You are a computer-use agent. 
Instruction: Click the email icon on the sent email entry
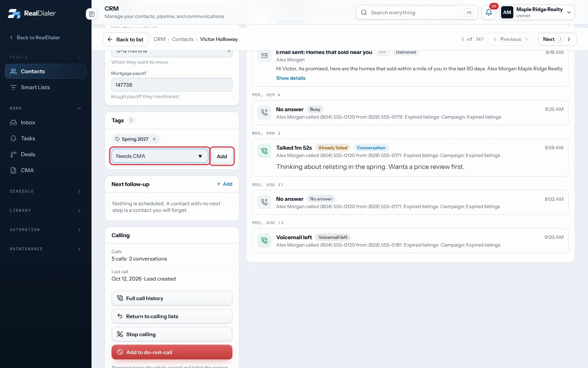click(265, 56)
